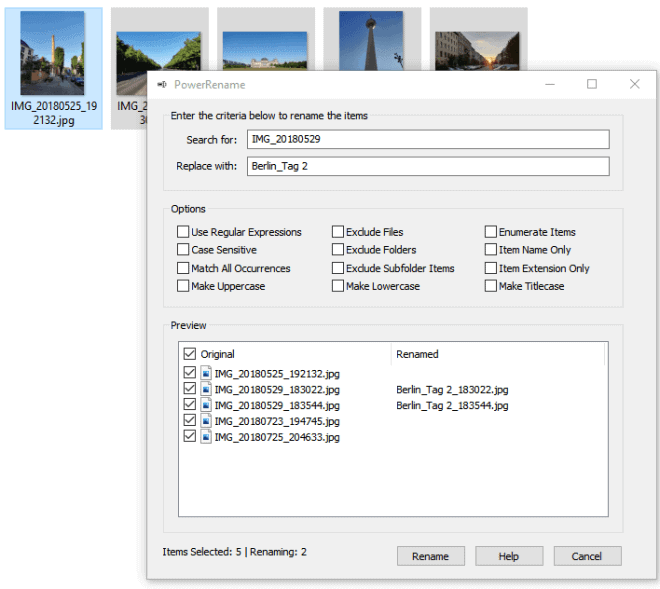Click the Help button
Viewport: 660px width, 589px height.
[x=509, y=556]
